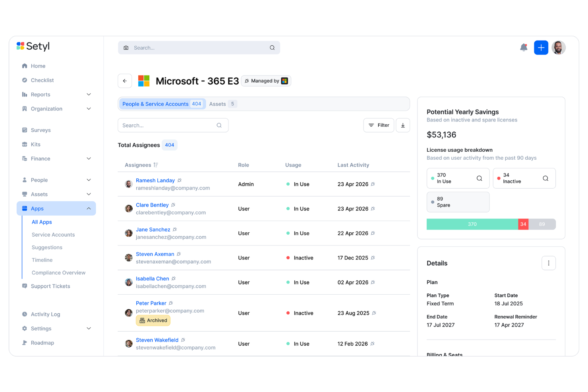Search the 34 Inactive licenses
588x392 pixels.
coord(545,178)
